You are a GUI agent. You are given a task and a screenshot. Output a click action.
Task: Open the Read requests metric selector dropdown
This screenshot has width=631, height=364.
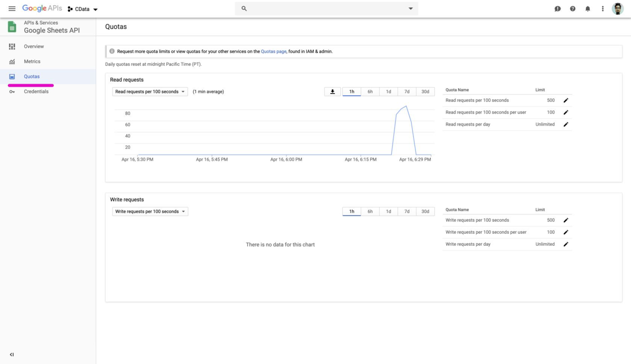(x=149, y=91)
